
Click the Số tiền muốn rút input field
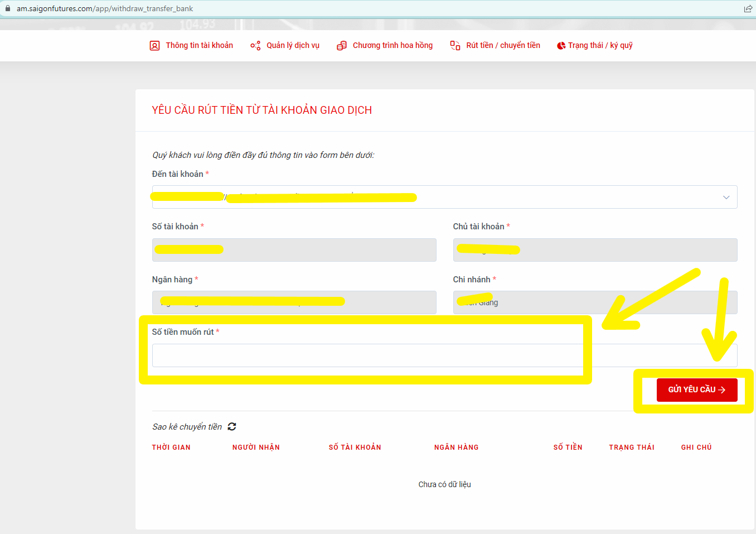pos(444,355)
